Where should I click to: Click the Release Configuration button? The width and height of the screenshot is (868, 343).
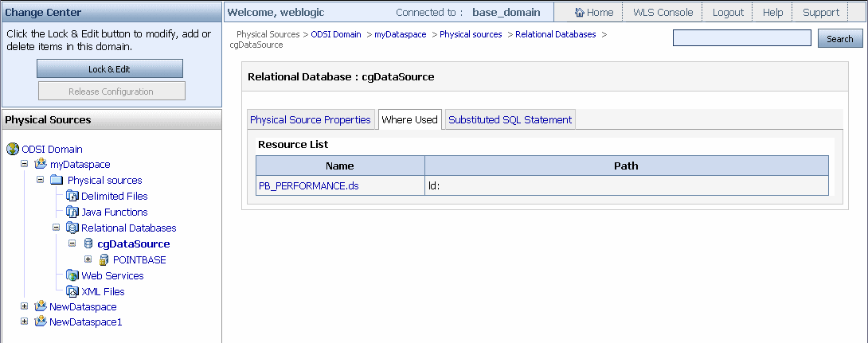click(x=111, y=92)
